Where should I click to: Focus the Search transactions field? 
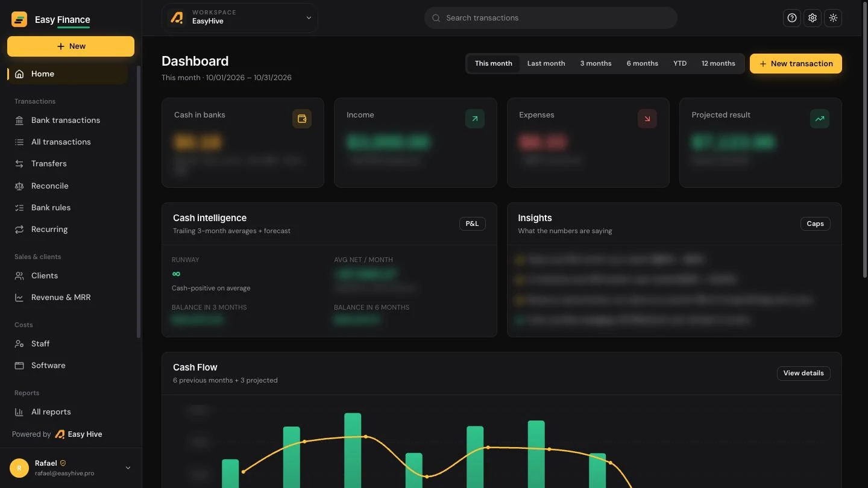point(551,18)
